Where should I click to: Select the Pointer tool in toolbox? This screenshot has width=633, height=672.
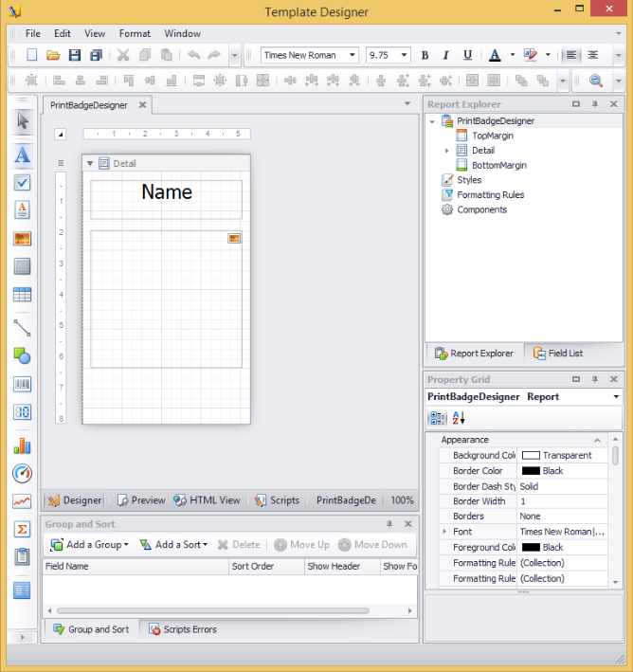(x=23, y=121)
